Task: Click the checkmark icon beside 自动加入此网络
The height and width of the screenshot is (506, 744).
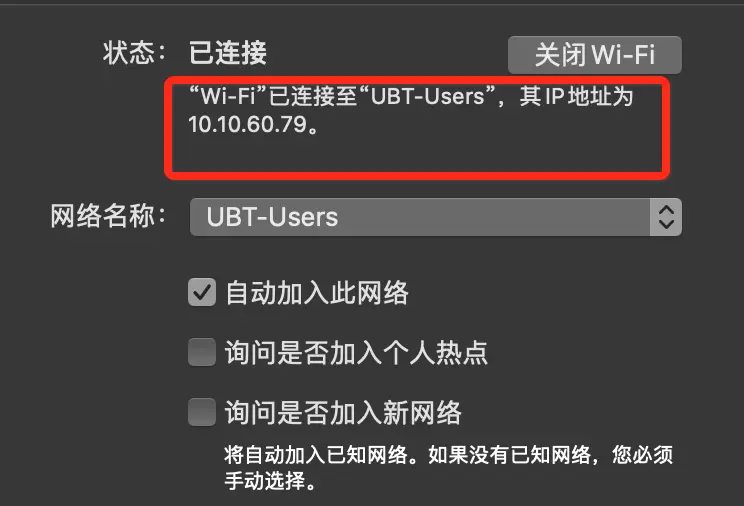Action: pos(202,292)
